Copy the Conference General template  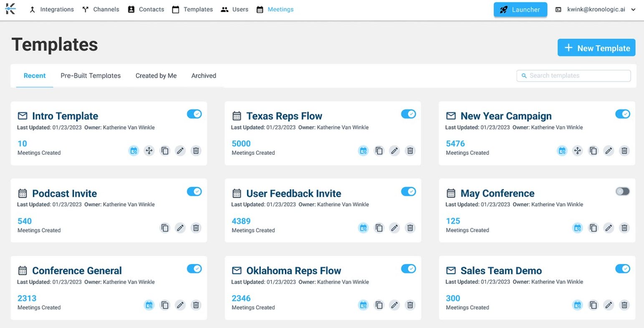pyautogui.click(x=165, y=305)
